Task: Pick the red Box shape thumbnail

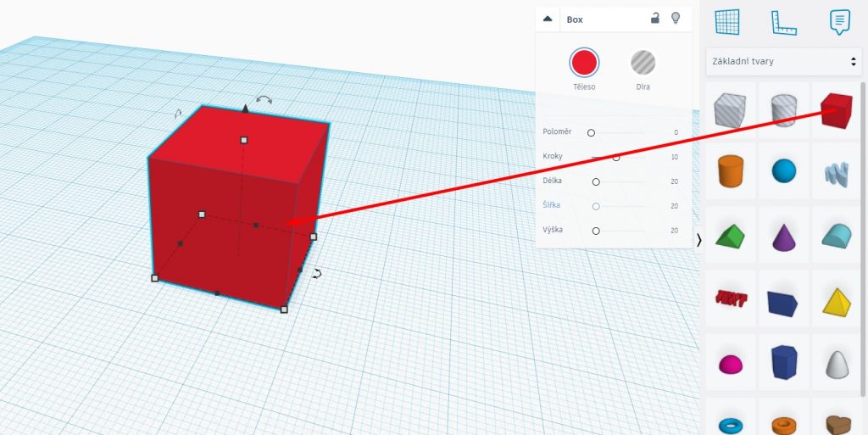Action: tap(836, 110)
